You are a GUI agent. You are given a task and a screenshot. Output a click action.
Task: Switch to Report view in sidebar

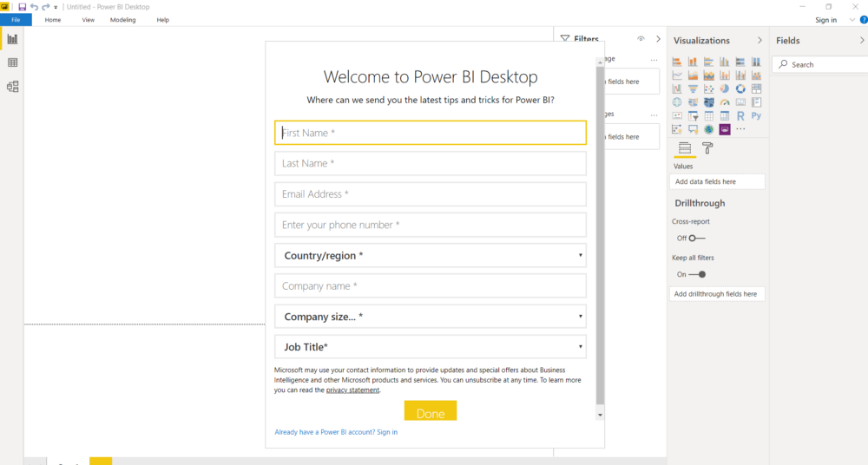pyautogui.click(x=12, y=39)
